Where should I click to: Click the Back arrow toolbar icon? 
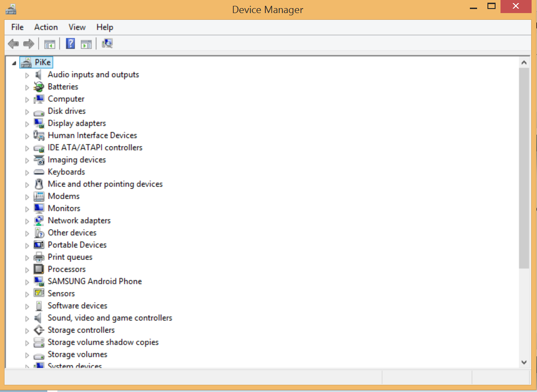pyautogui.click(x=14, y=44)
